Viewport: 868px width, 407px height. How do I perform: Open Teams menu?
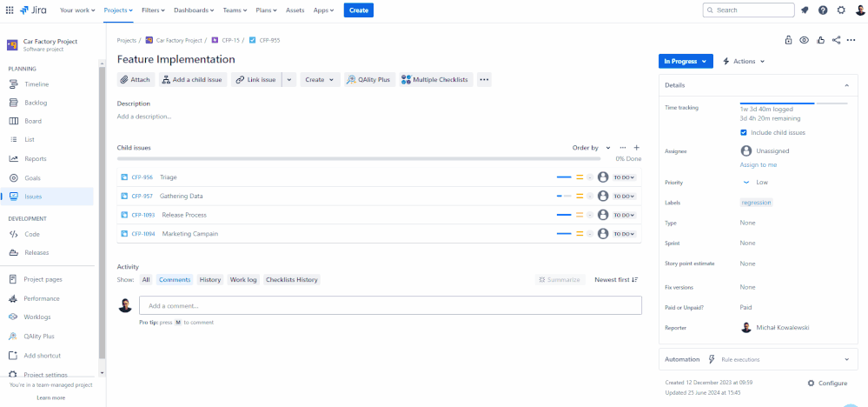pyautogui.click(x=235, y=10)
